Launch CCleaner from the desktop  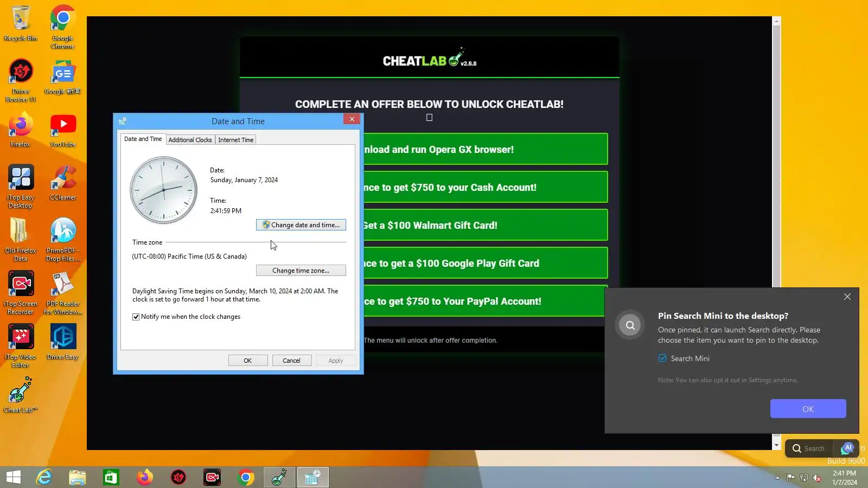[x=63, y=183]
